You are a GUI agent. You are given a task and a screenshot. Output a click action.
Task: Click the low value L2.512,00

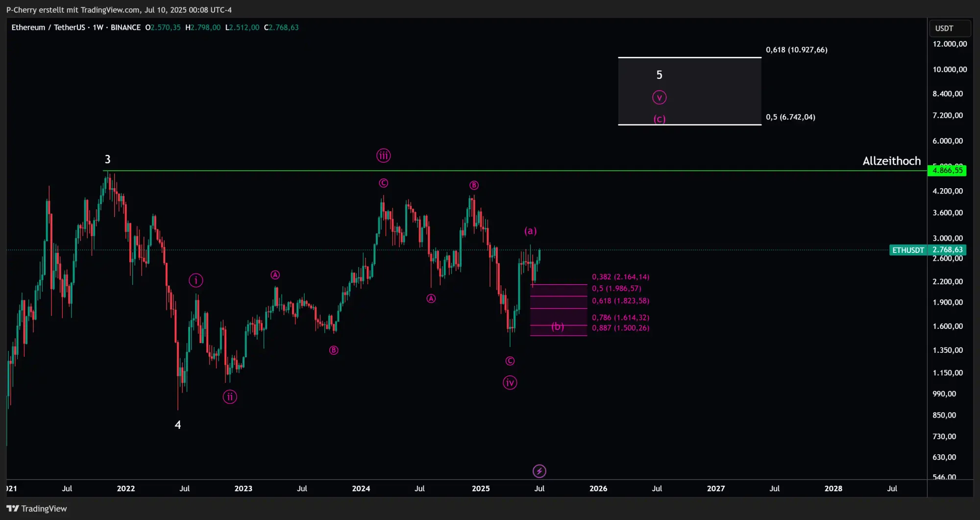(242, 27)
